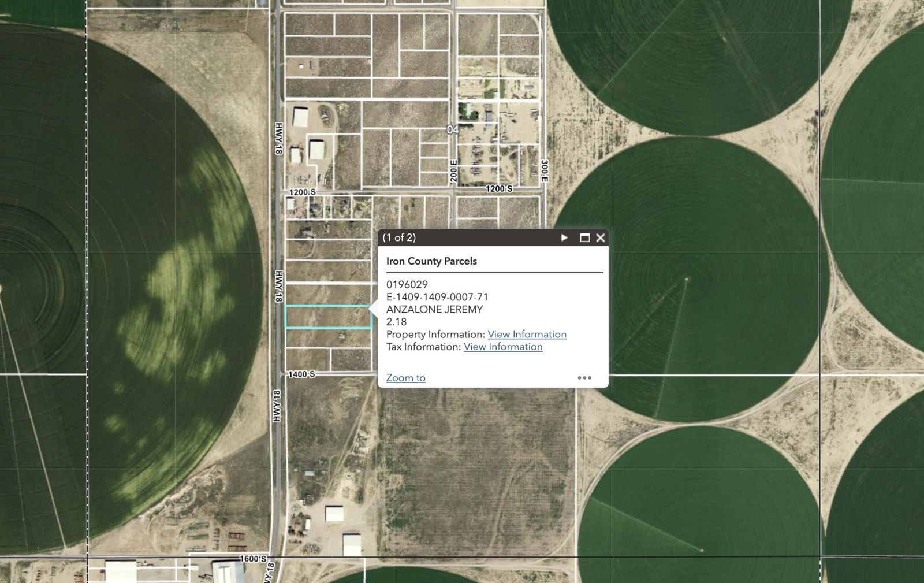Select the highlighted cyan parcel
This screenshot has width=924, height=583.
[x=328, y=317]
